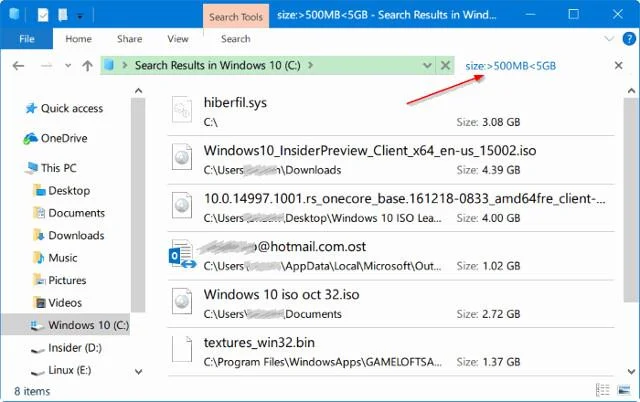Select the textures_win32.bin result

391,352
